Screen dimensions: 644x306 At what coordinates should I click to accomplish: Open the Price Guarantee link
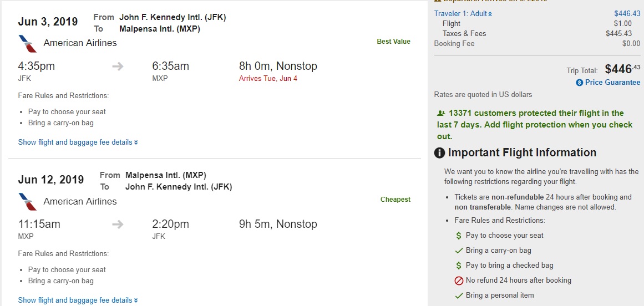pyautogui.click(x=612, y=83)
